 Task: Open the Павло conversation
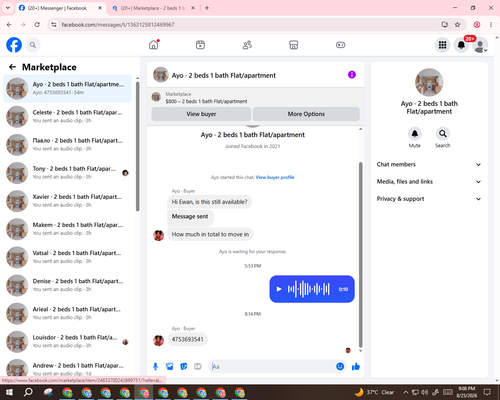click(68, 145)
